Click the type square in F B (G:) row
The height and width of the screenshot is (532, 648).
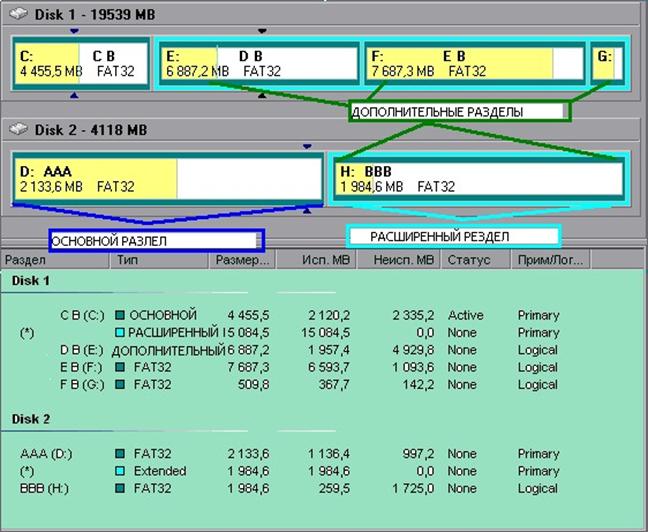[x=120, y=384]
